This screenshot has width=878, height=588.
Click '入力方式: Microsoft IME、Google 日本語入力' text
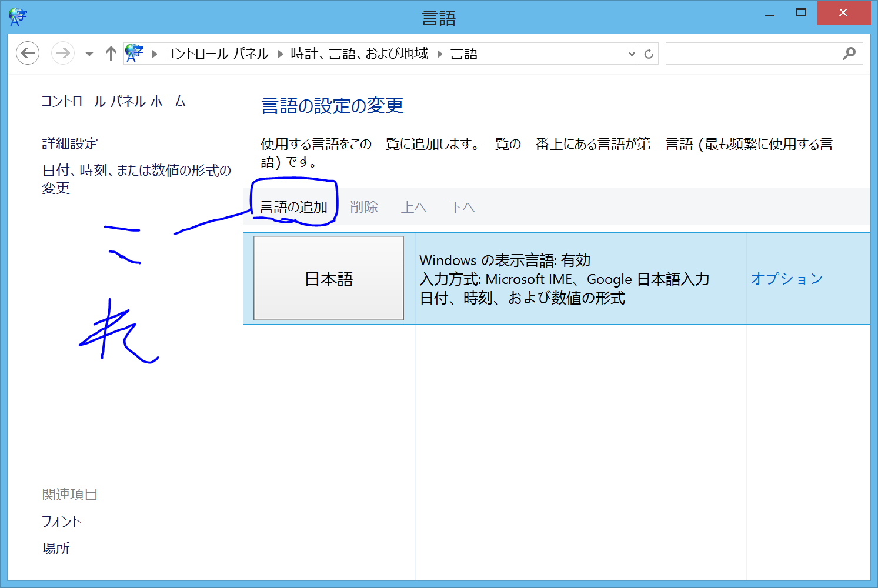pyautogui.click(x=565, y=279)
